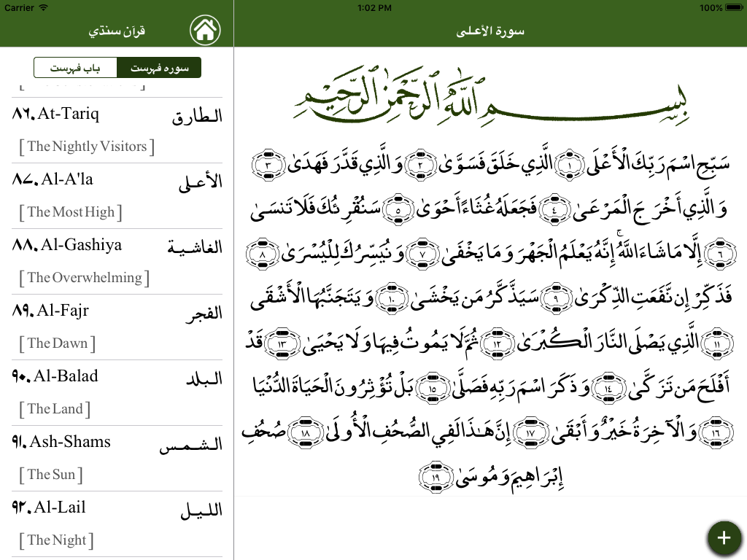Tap the verse 1 end marker
747x560 pixels.
570,164
